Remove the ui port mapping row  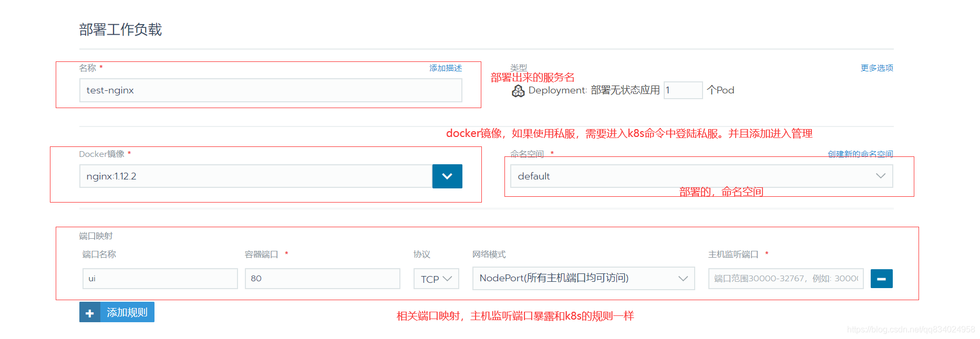tap(881, 279)
